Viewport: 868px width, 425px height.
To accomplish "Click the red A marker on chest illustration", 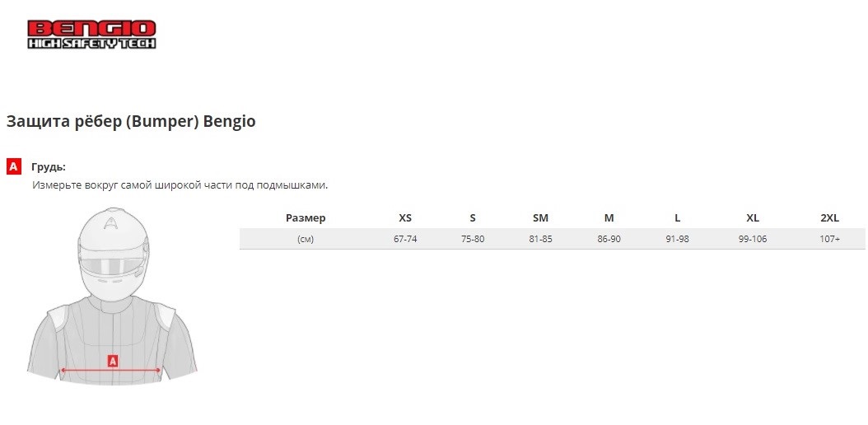I will (x=112, y=362).
